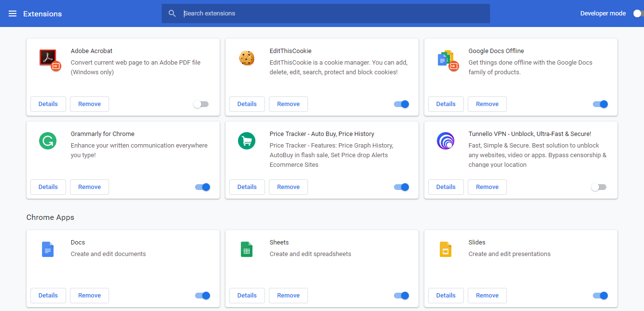Screen dimensions: 644x311
Task: Remove the Sheets app
Action: coord(288,296)
